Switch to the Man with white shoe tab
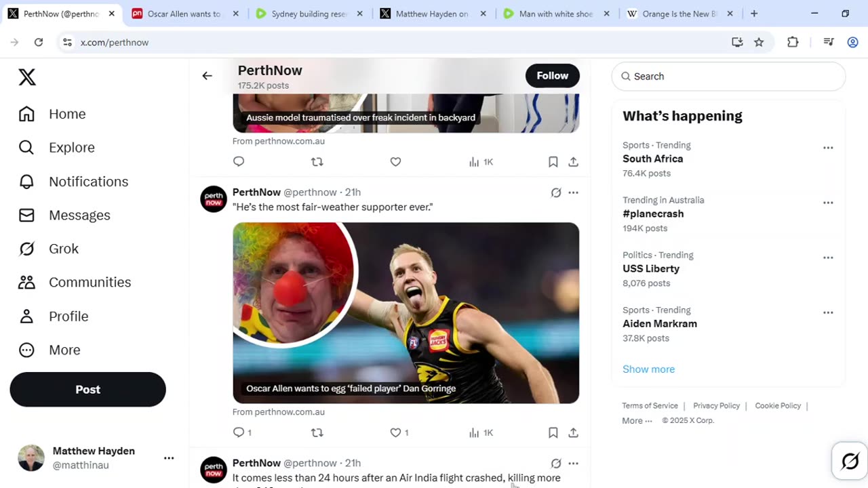This screenshot has height=488, width=868. [x=556, y=14]
